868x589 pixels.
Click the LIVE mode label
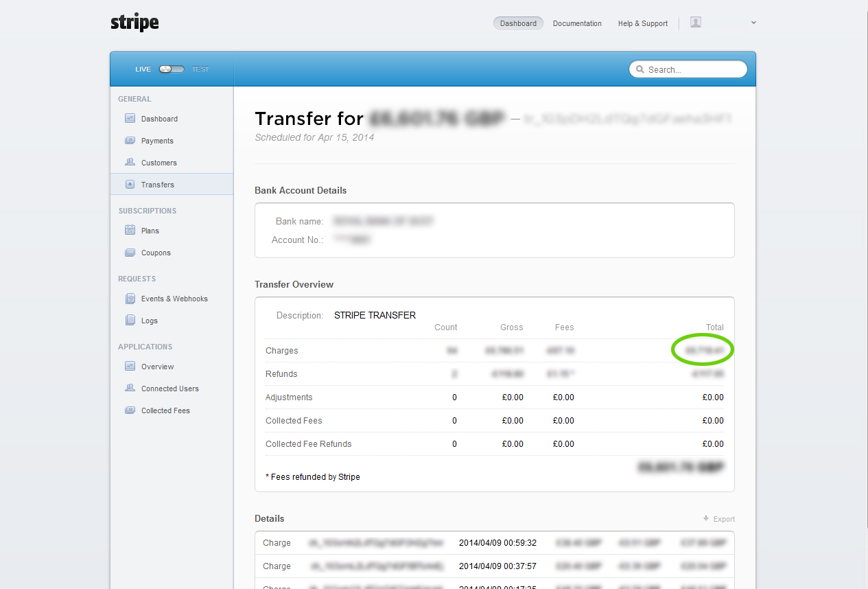[143, 69]
